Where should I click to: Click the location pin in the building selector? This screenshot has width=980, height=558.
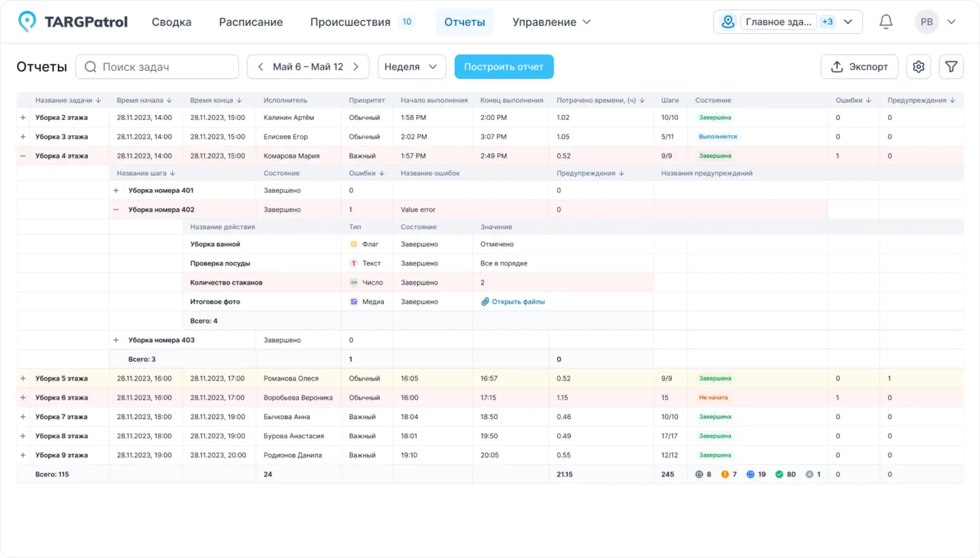[x=728, y=21]
